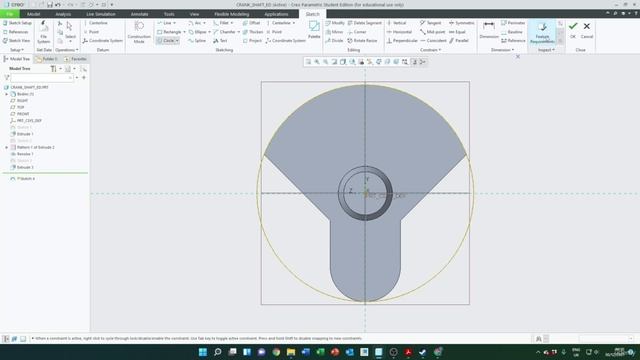Open the Chamfer tool dropdown arrow
The height and width of the screenshot is (360, 640).
[x=238, y=32]
